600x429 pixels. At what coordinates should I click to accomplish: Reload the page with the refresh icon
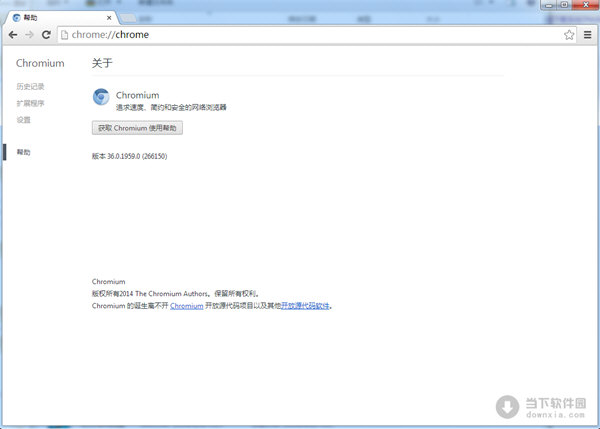46,35
